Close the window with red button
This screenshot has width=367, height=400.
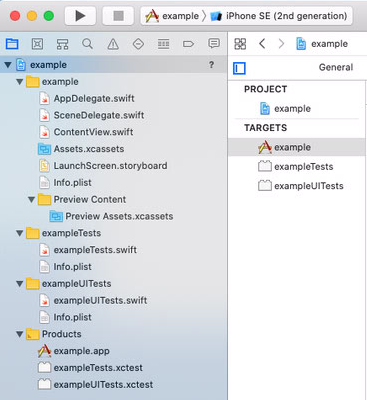click(x=15, y=16)
